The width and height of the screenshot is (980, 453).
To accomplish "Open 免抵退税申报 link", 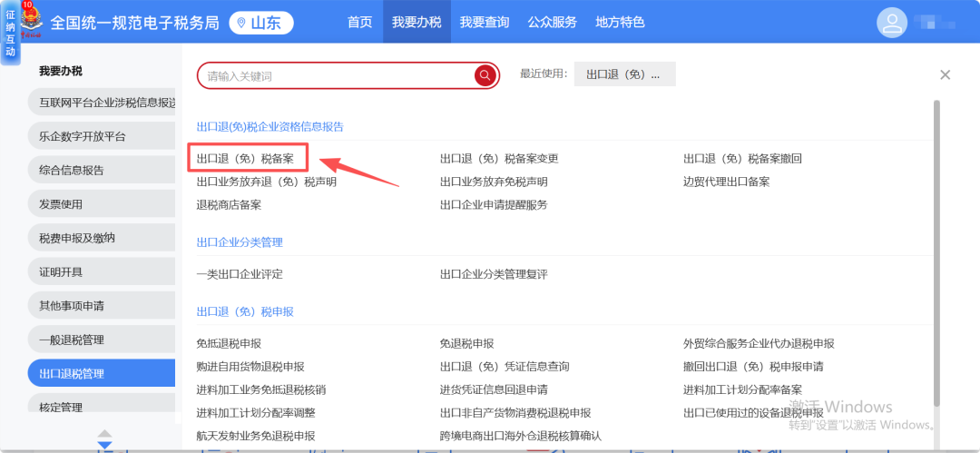I will [x=229, y=343].
